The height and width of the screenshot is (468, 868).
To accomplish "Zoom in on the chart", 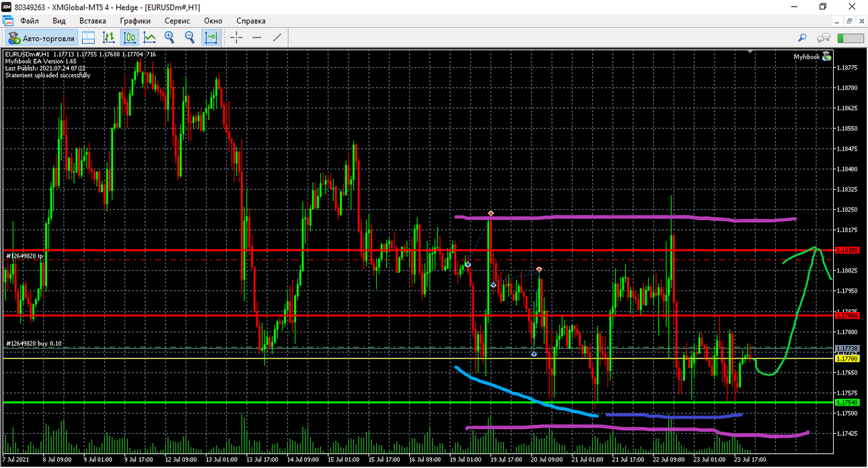I will pos(170,38).
